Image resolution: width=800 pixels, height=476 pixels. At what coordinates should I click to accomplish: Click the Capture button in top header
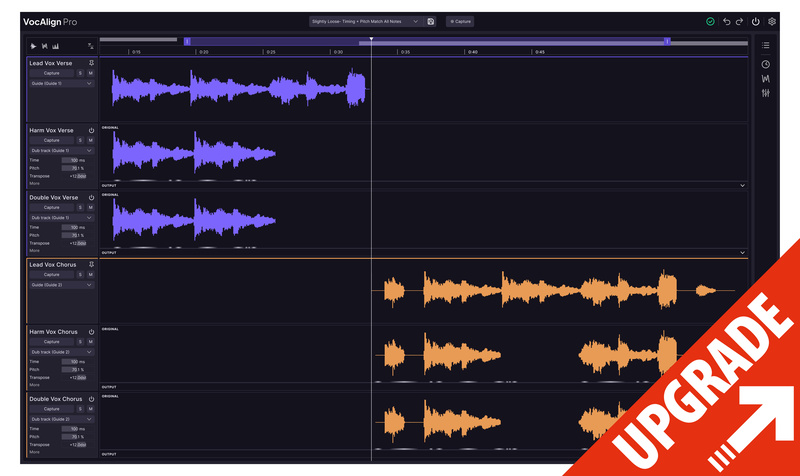pyautogui.click(x=460, y=21)
